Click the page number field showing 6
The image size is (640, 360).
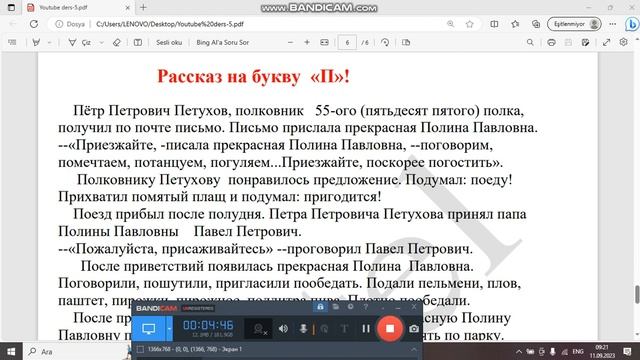click(347, 42)
